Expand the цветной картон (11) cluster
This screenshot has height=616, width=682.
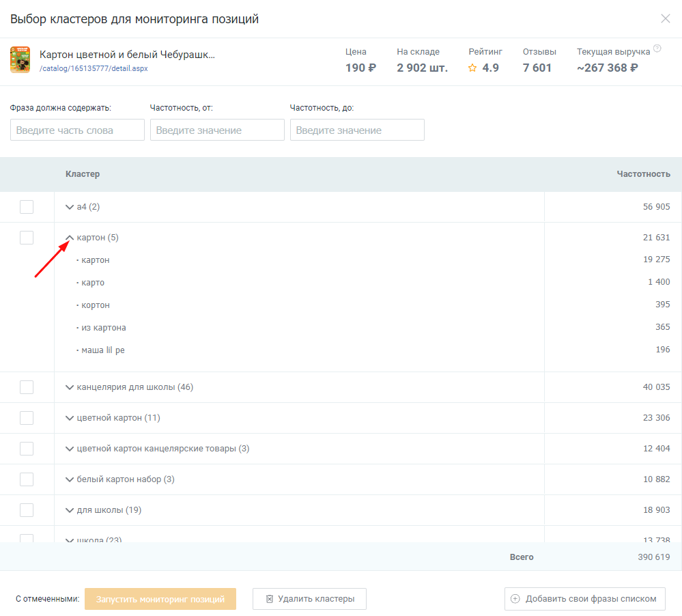click(x=69, y=418)
